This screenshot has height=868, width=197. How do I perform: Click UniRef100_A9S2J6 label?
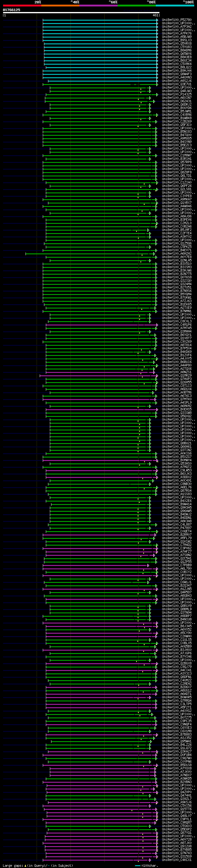(177, 81)
